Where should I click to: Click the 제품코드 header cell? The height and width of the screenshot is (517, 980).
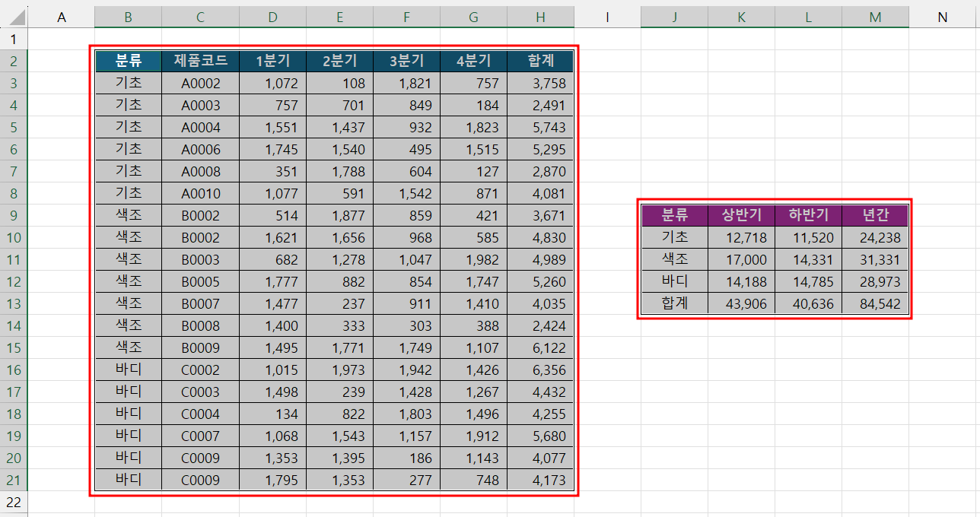click(x=201, y=62)
